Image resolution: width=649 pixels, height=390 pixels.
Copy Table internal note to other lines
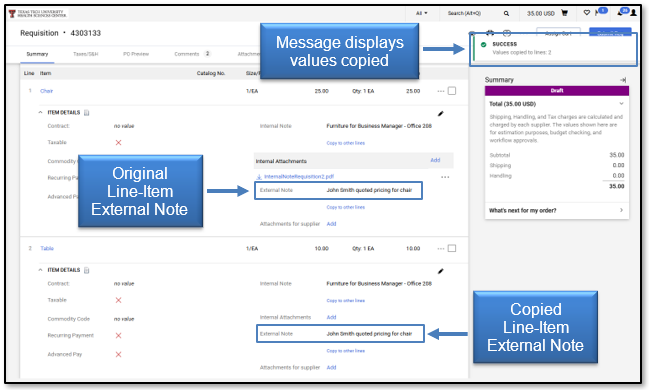coord(346,301)
